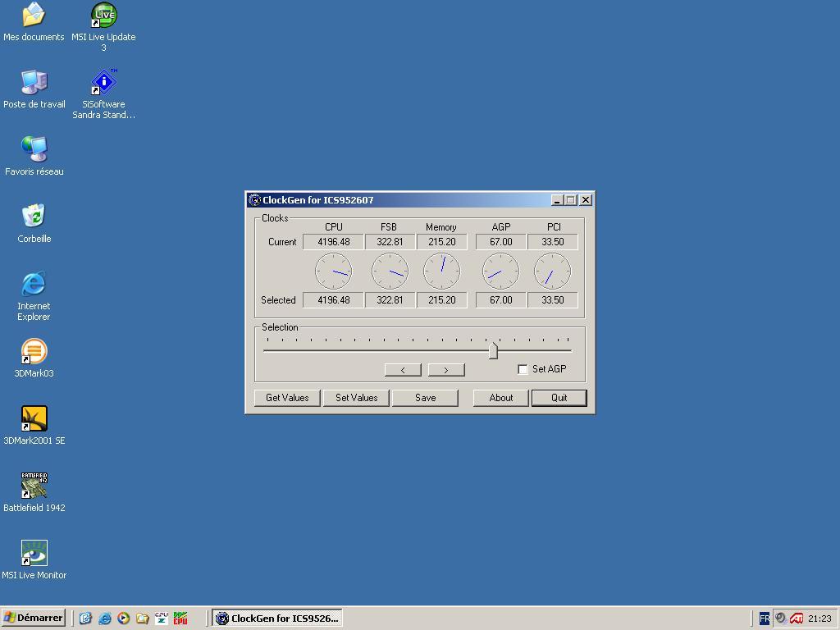Click the AGP clock dial gauge
The width and height of the screenshot is (840, 630).
(501, 271)
